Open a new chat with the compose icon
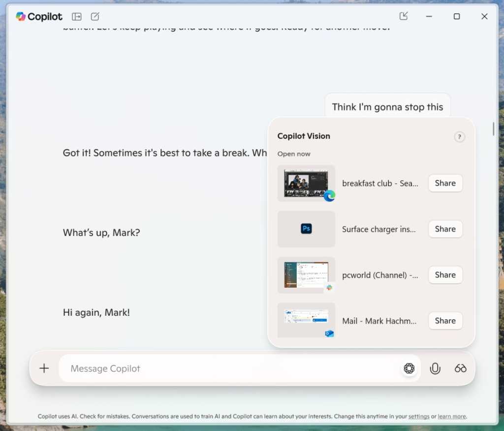The image size is (504, 431). [x=94, y=16]
